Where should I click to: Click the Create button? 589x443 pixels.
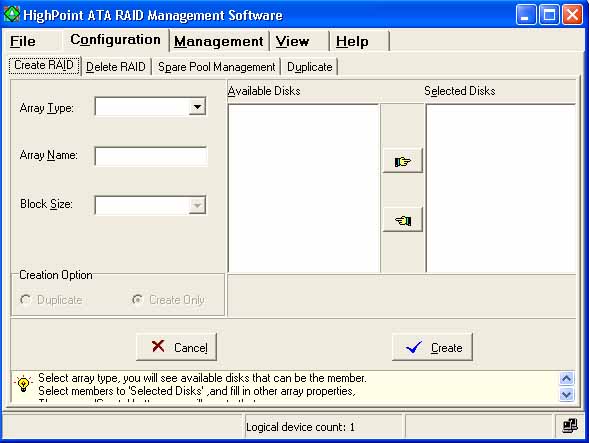pos(432,347)
